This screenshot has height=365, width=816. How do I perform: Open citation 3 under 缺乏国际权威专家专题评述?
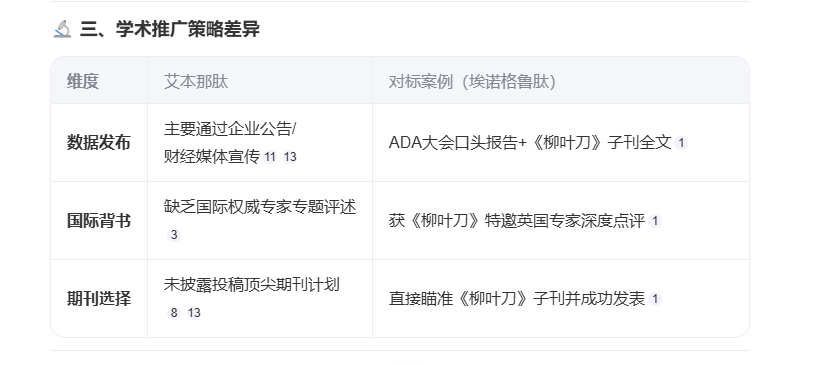click(174, 235)
